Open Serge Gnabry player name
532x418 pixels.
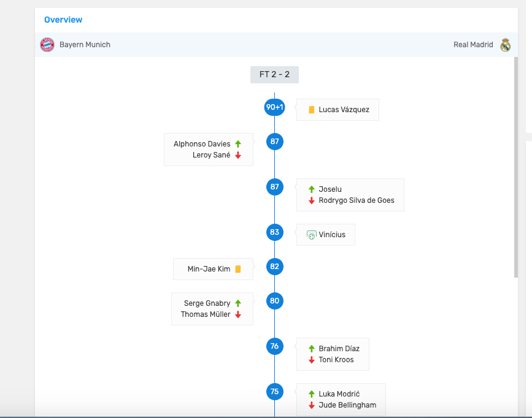point(207,303)
